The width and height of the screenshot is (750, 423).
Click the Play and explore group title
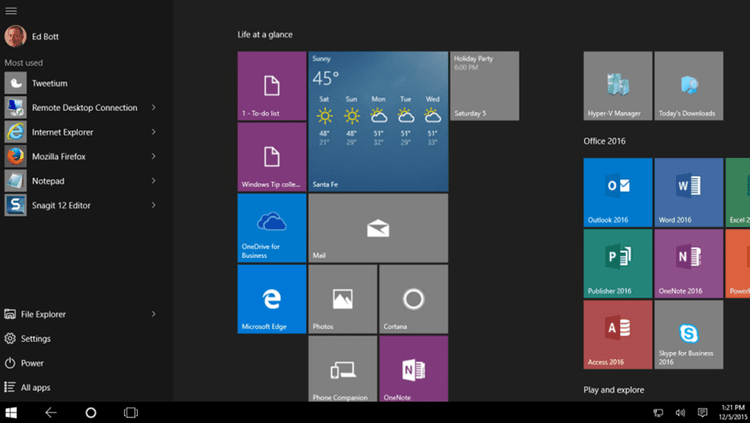click(614, 390)
